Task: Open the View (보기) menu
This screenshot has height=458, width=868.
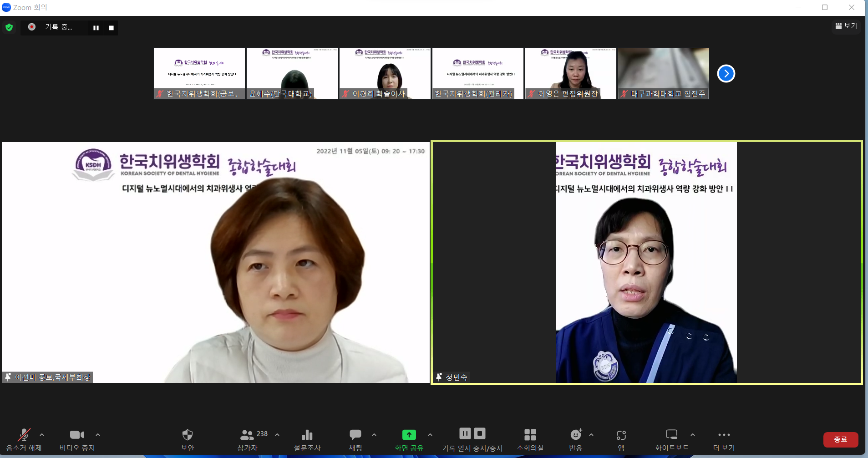Action: click(846, 26)
